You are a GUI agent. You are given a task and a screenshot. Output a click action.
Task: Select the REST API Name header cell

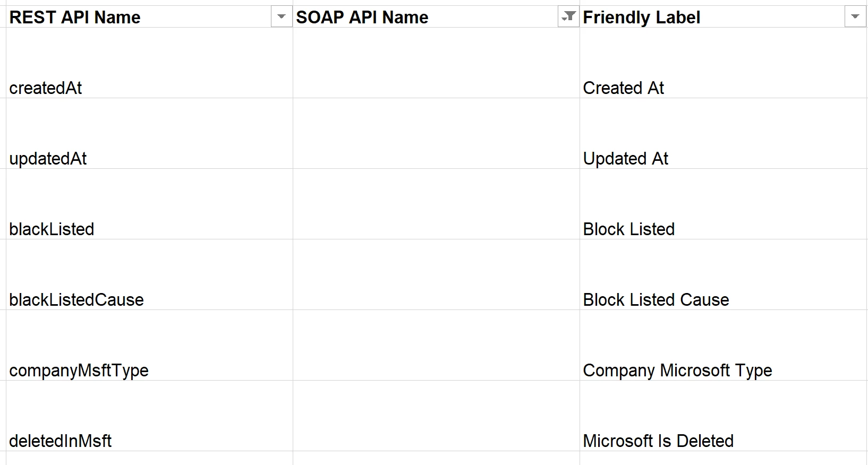pyautogui.click(x=149, y=17)
